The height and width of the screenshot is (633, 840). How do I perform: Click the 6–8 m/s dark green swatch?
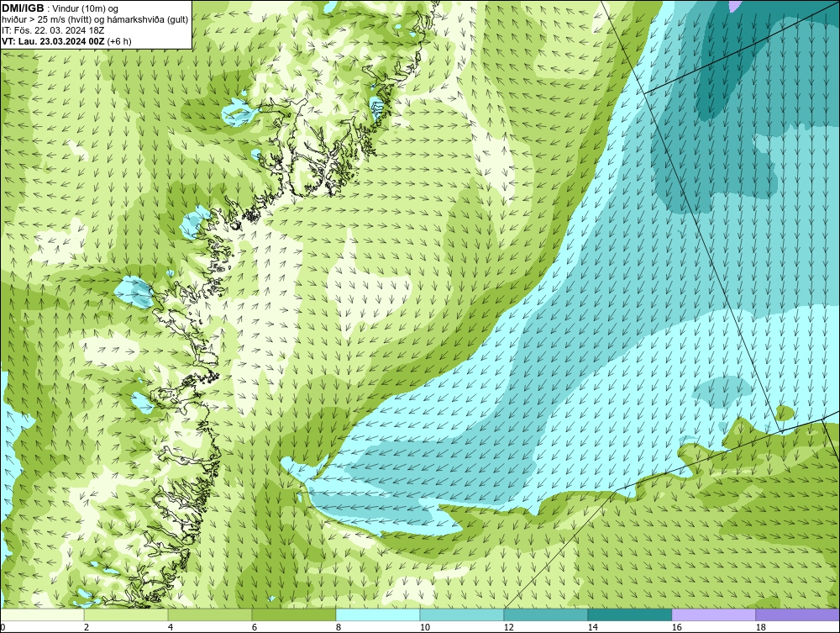(x=293, y=615)
